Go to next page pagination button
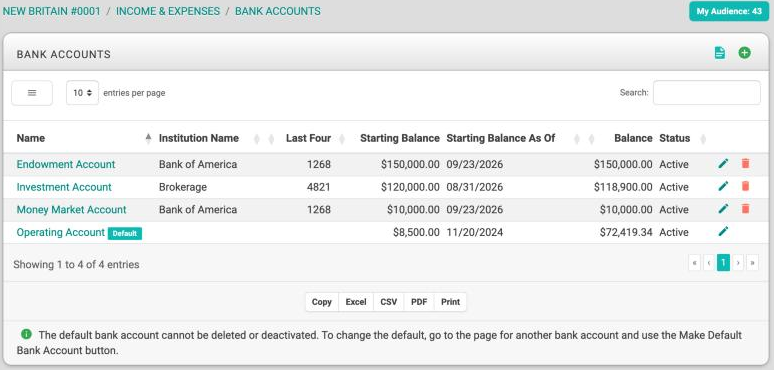The width and height of the screenshot is (774, 370). [x=737, y=263]
